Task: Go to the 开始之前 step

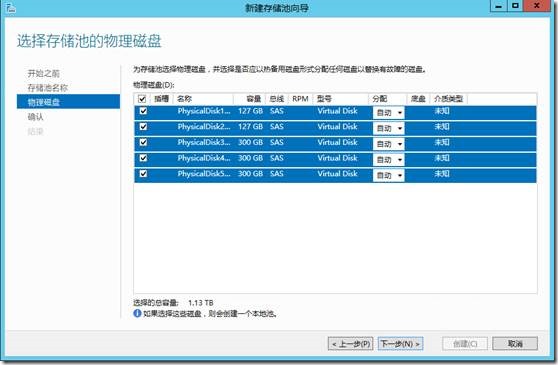Action: point(44,74)
